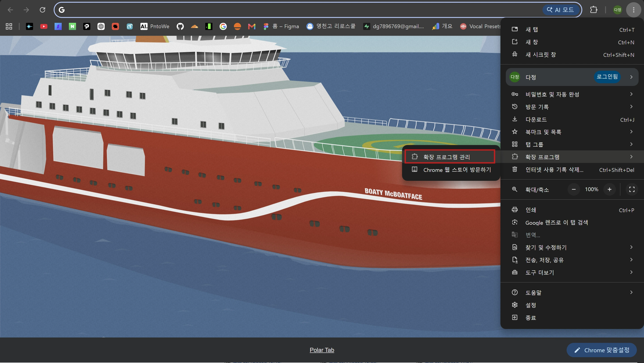The image size is (644, 363).
Task: Select 새 탭 menu item
Action: click(x=572, y=30)
